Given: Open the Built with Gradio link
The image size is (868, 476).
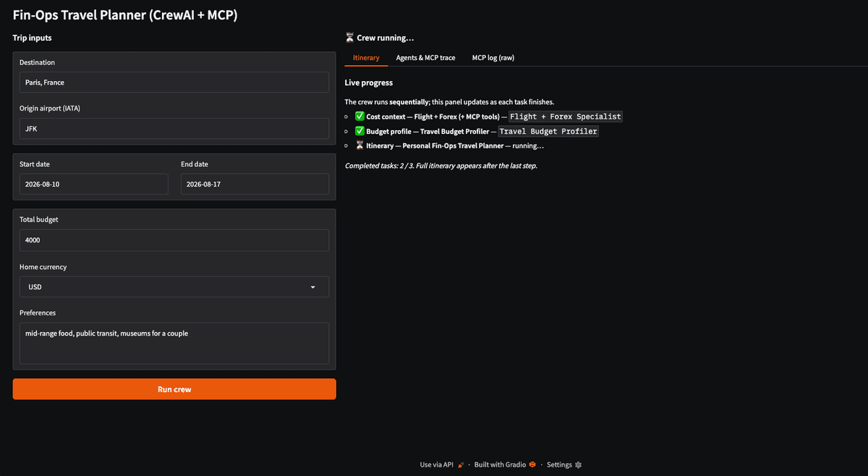Looking at the screenshot, I should pyautogui.click(x=504, y=464).
